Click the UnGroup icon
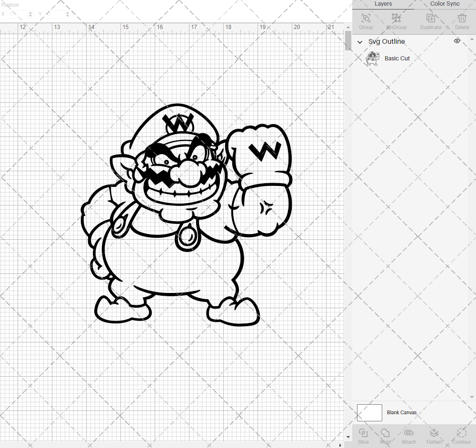 coord(396,19)
